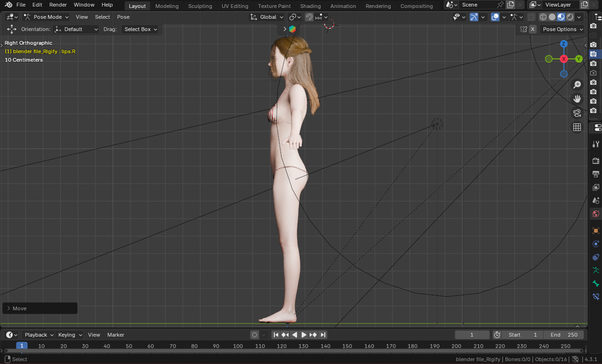This screenshot has height=364, width=602.
Task: Click the Move tool icon beside Orientation
Action: pyautogui.click(x=12, y=29)
